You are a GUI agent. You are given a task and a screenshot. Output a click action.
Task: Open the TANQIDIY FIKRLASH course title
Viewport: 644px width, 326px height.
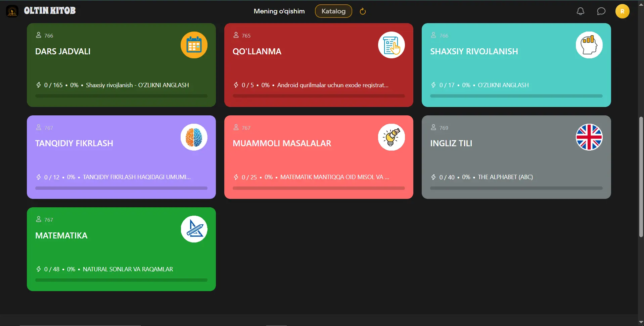click(x=74, y=143)
